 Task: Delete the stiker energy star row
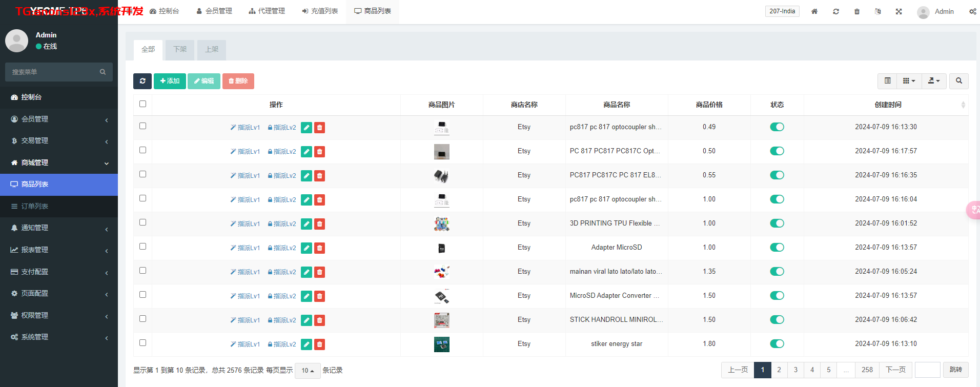tap(319, 344)
